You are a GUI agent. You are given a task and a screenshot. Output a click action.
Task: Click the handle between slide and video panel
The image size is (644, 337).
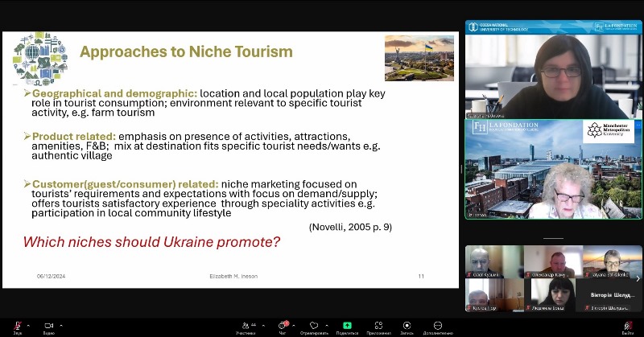tap(461, 169)
